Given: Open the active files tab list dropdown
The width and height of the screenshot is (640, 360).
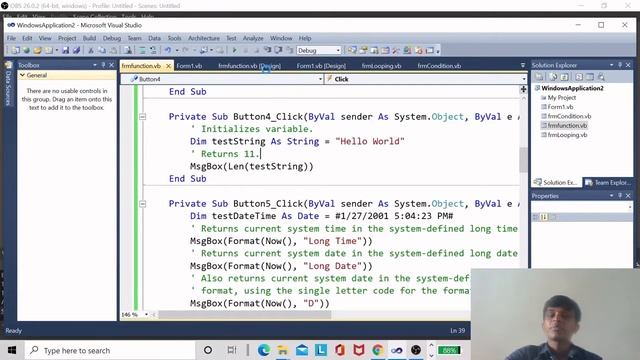Looking at the screenshot, I should 523,65.
